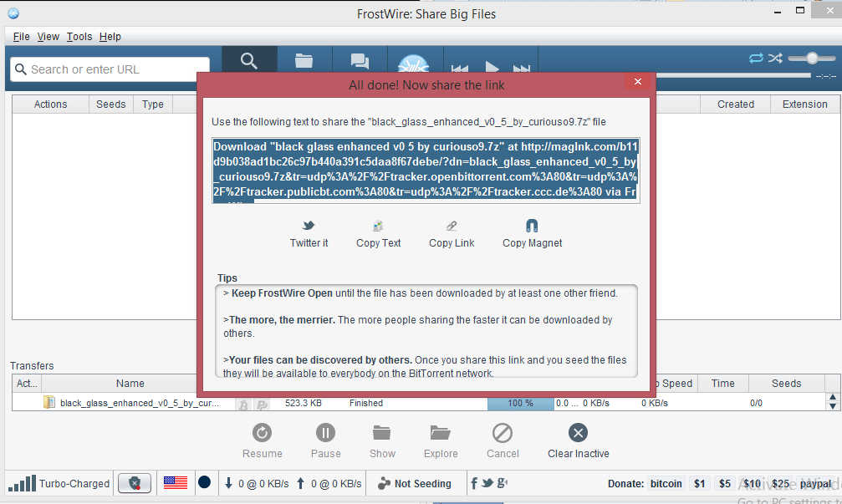Select the black_glass_enhanced transfer row
Screen dimensions: 842x504
click(x=419, y=403)
